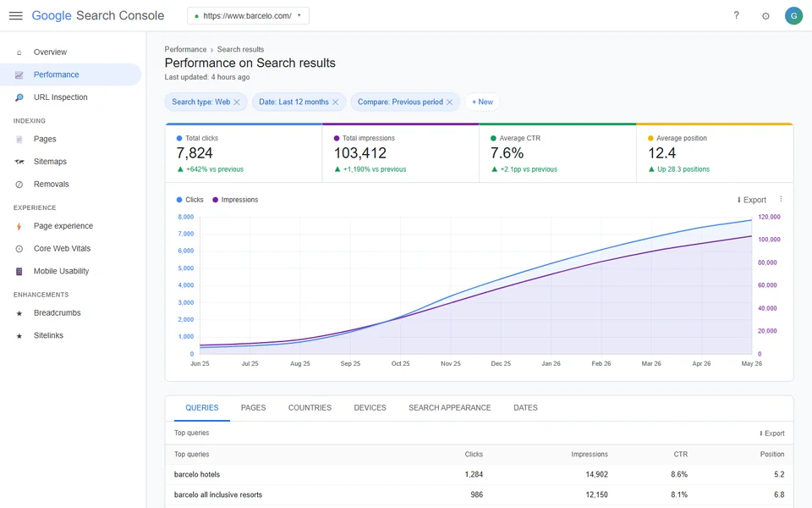812x508 pixels.
Task: Toggle the Average CTR metric card
Action: [557, 153]
